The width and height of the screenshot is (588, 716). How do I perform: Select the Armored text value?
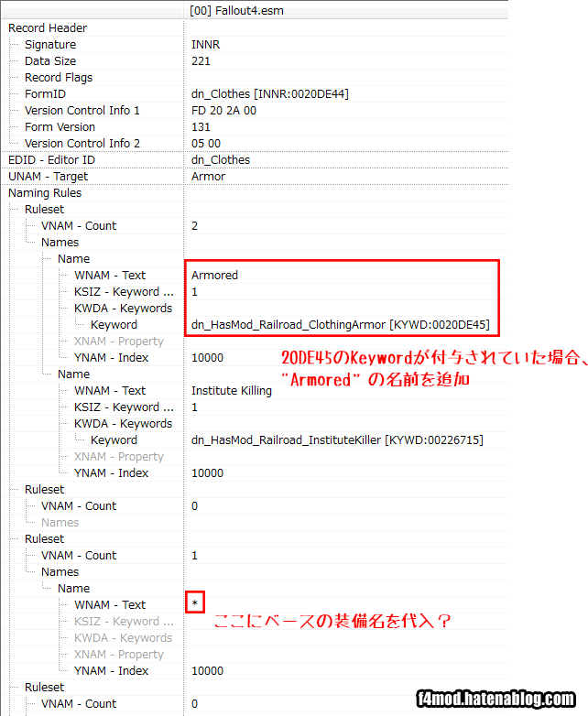click(214, 275)
